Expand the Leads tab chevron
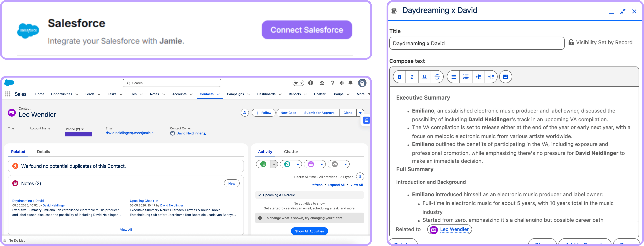Screen dimensions: 644x246 [99, 94]
